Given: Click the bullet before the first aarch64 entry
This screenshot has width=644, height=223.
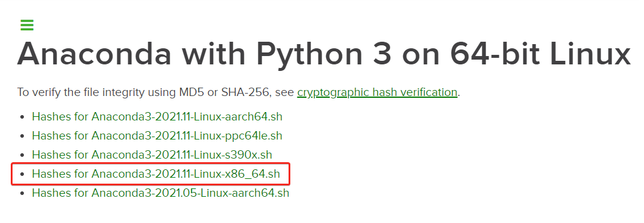Looking at the screenshot, I should click(22, 117).
